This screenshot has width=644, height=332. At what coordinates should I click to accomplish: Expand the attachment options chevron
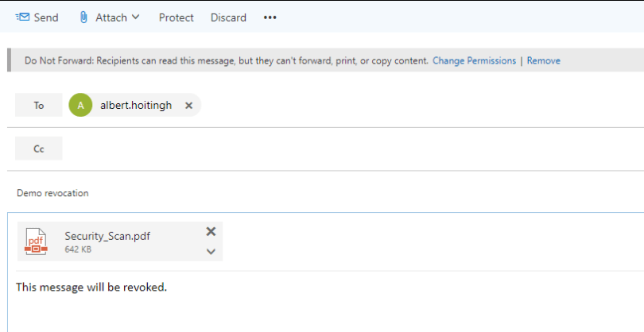coord(211,251)
